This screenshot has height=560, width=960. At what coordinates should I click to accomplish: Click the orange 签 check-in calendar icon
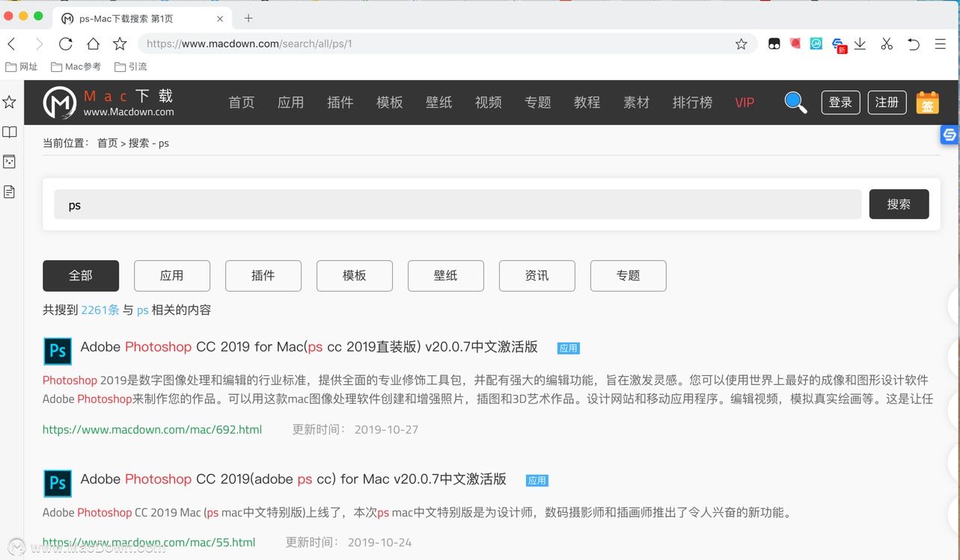point(927,102)
